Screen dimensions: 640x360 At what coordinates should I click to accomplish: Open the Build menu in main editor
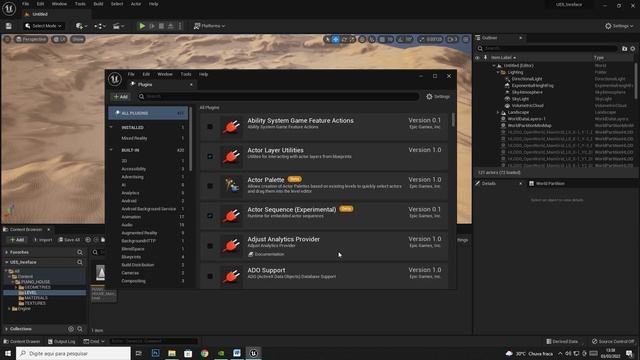(98, 4)
